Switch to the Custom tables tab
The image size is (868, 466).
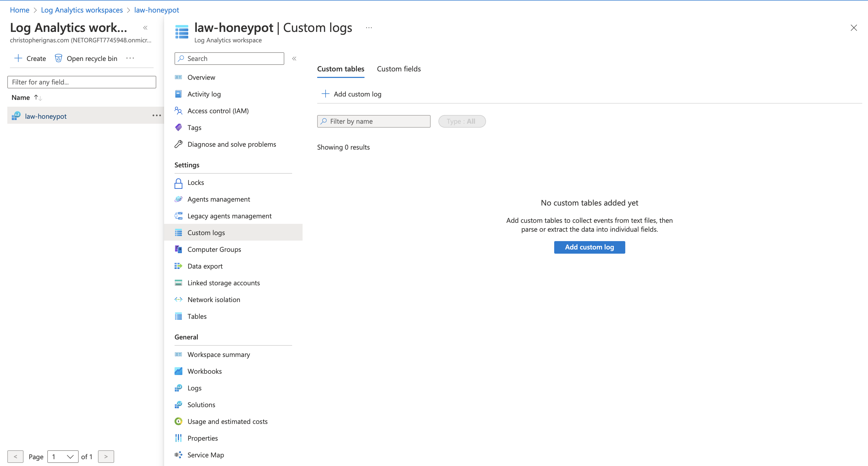click(x=341, y=69)
